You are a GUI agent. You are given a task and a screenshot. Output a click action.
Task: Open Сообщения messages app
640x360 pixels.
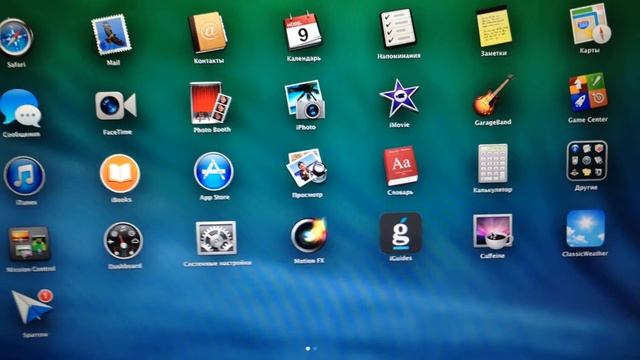[20, 108]
